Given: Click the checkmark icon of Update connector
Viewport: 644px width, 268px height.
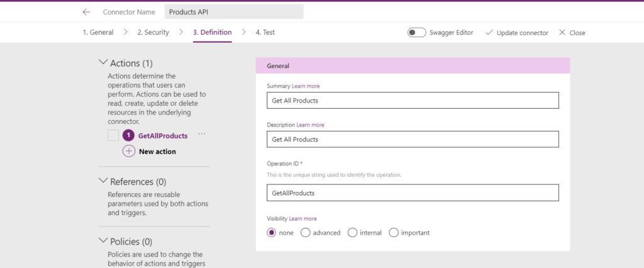Looking at the screenshot, I should (x=489, y=33).
